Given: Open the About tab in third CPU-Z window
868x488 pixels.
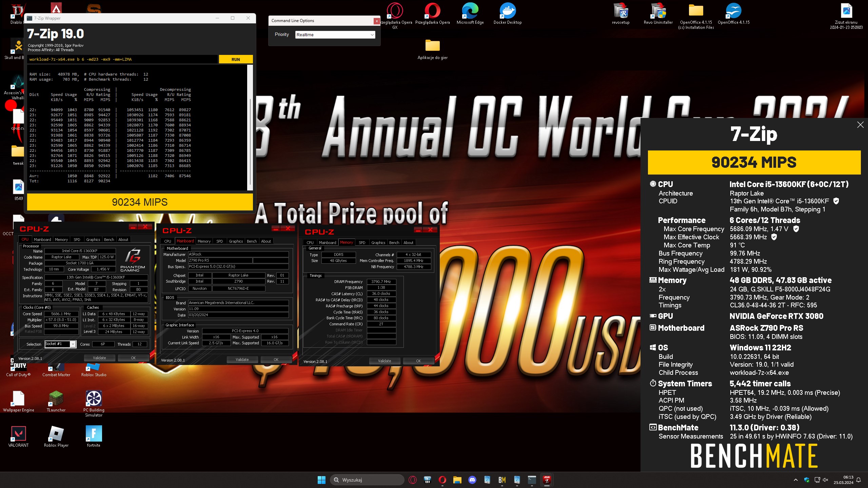Looking at the screenshot, I should point(408,243).
